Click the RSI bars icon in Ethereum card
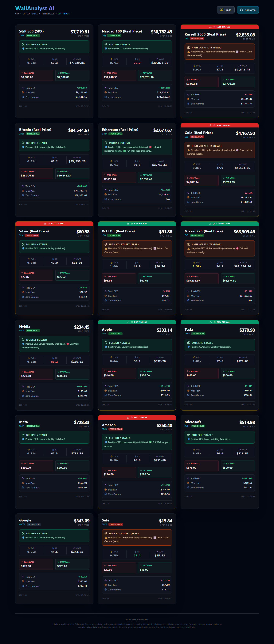 click(x=135, y=161)
